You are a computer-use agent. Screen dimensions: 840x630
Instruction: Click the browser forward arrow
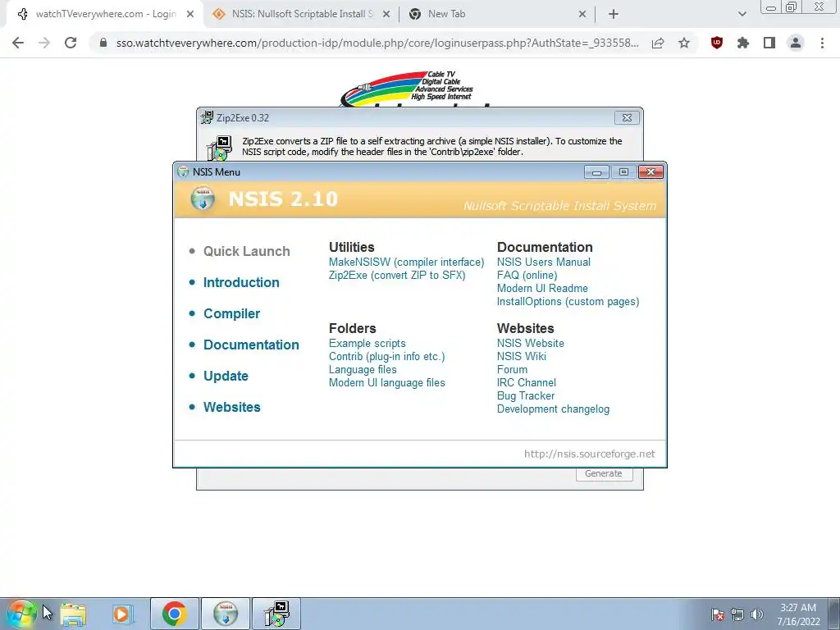pyautogui.click(x=44, y=43)
